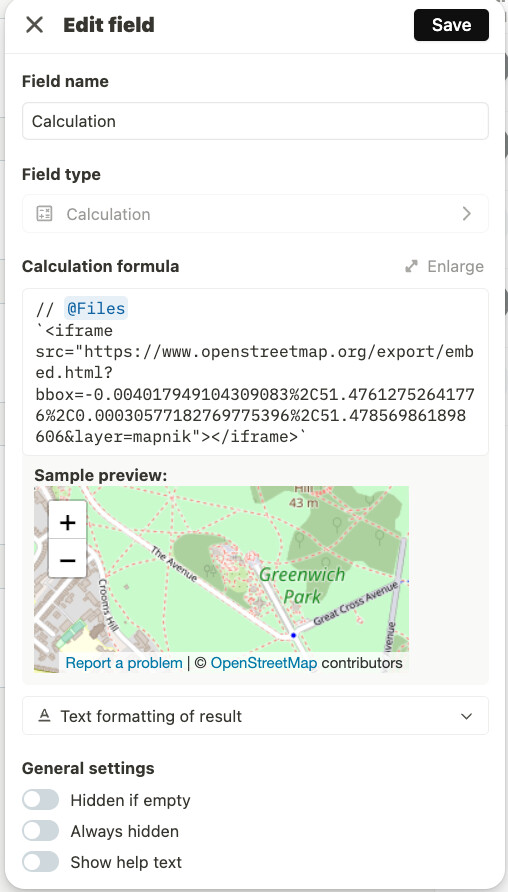Image resolution: width=508 pixels, height=892 pixels.
Task: Open the Report a problem link
Action: 124,663
